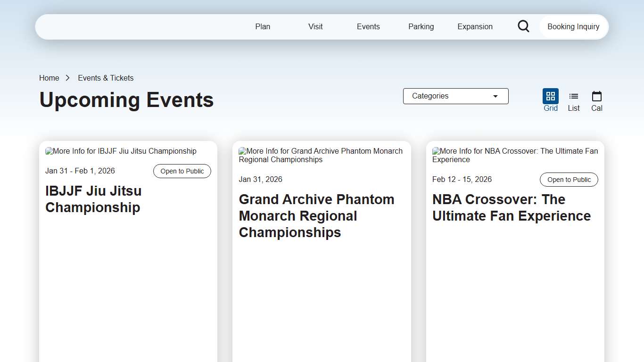The width and height of the screenshot is (644, 362).
Task: Click the Categories dropdown arrow
Action: [495, 96]
